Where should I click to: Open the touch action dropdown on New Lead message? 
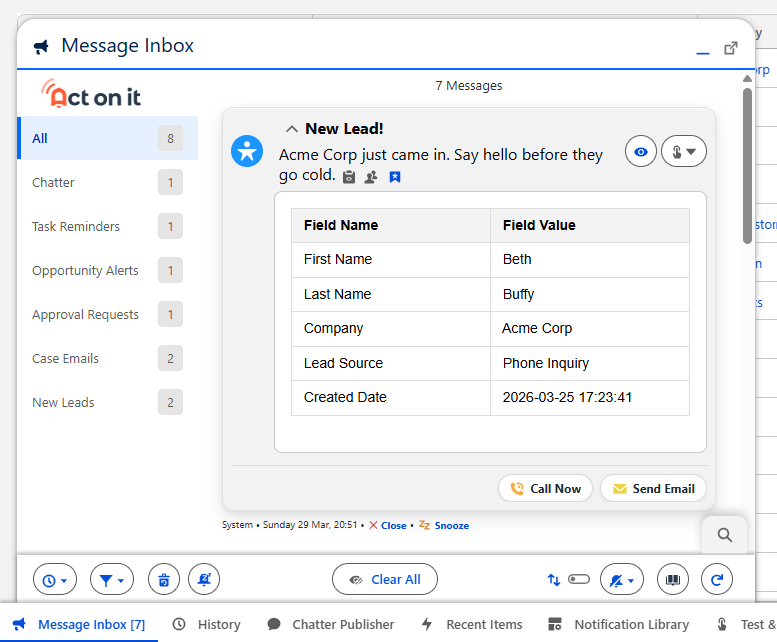click(684, 152)
